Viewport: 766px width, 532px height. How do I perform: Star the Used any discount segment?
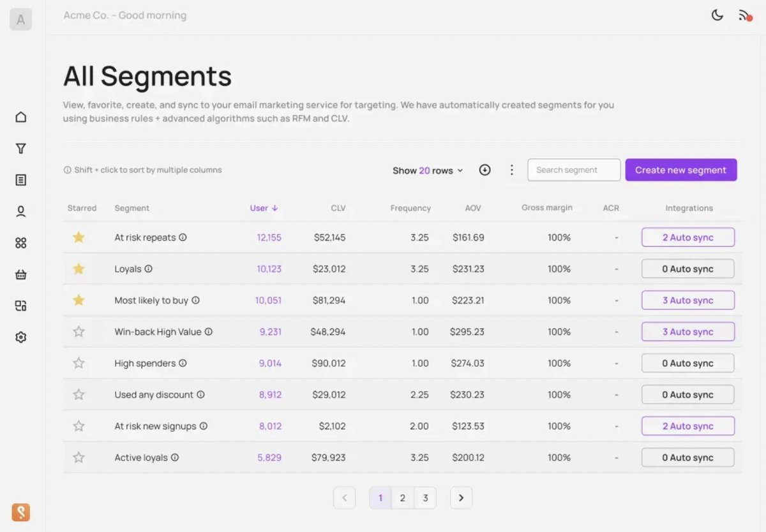(79, 394)
